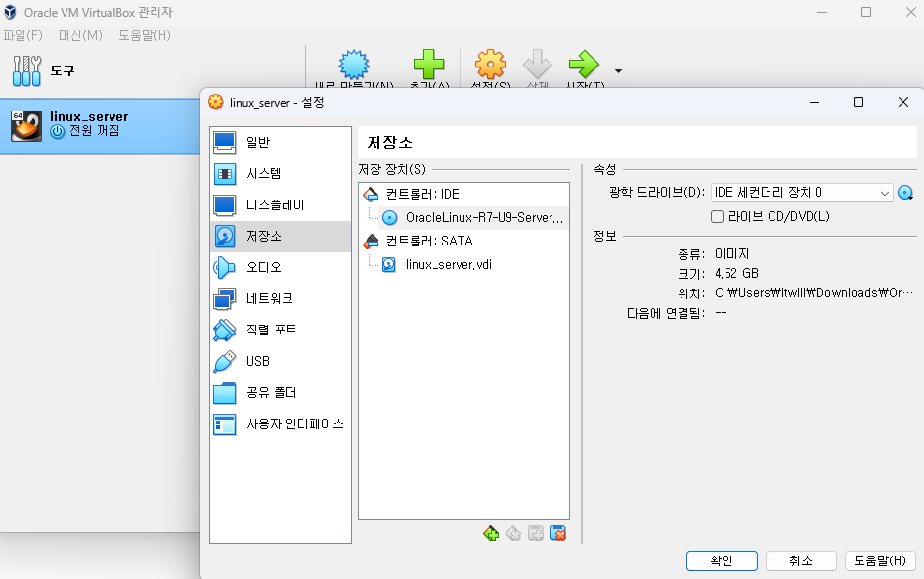
Task: Click the 전원 꺼짐 power state label
Action: [94, 131]
